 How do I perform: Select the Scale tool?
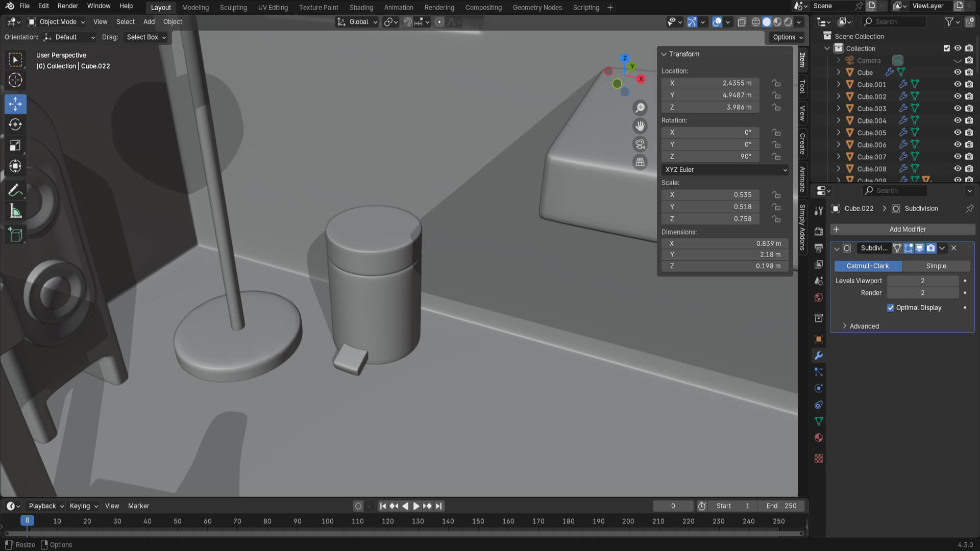(x=15, y=145)
